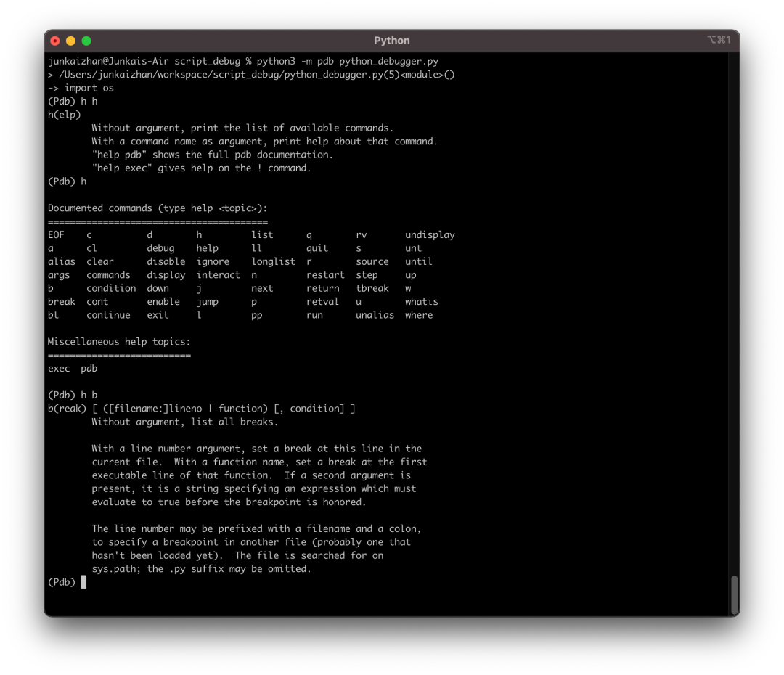This screenshot has width=784, height=675.
Task: Click the '"help pdb" shows the full pdb documentation.' line
Action: click(213, 155)
